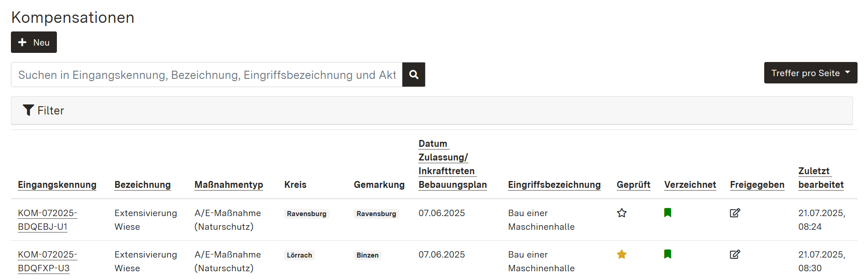Open compensation KOM-072025-BDQFXP-U3
The width and height of the screenshot is (868, 279).
pyautogui.click(x=47, y=261)
